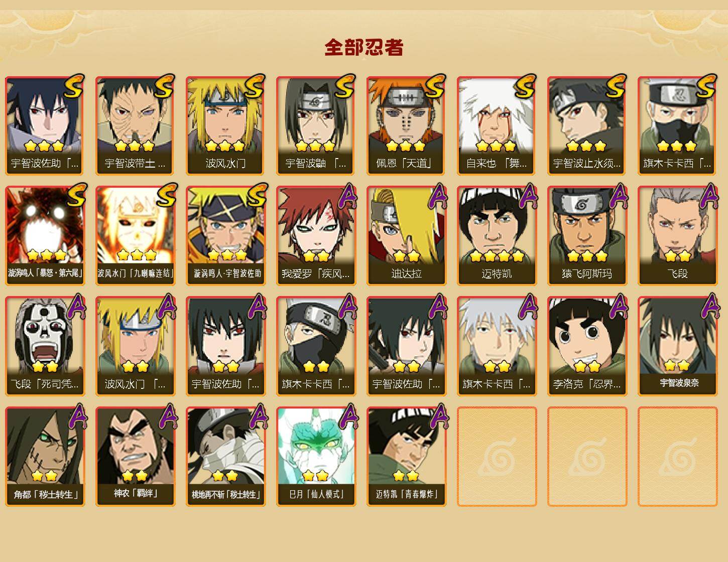
Task: Choose the 迪达拉 ninja card
Action: coord(406,236)
